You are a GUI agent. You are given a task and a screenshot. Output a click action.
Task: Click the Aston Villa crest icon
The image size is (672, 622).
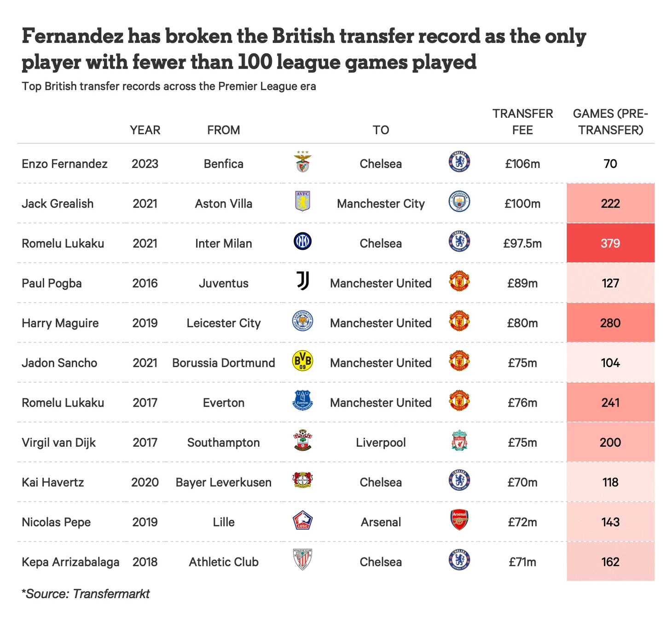302,201
